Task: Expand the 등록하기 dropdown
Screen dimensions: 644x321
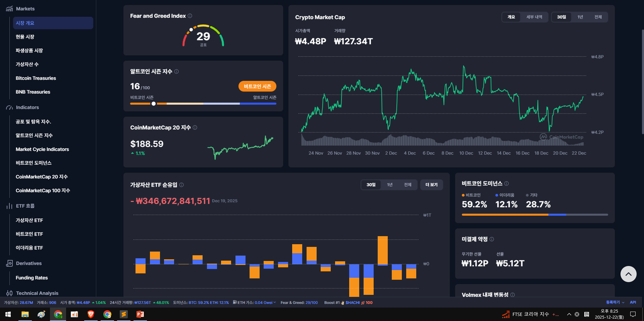Action: click(615, 302)
